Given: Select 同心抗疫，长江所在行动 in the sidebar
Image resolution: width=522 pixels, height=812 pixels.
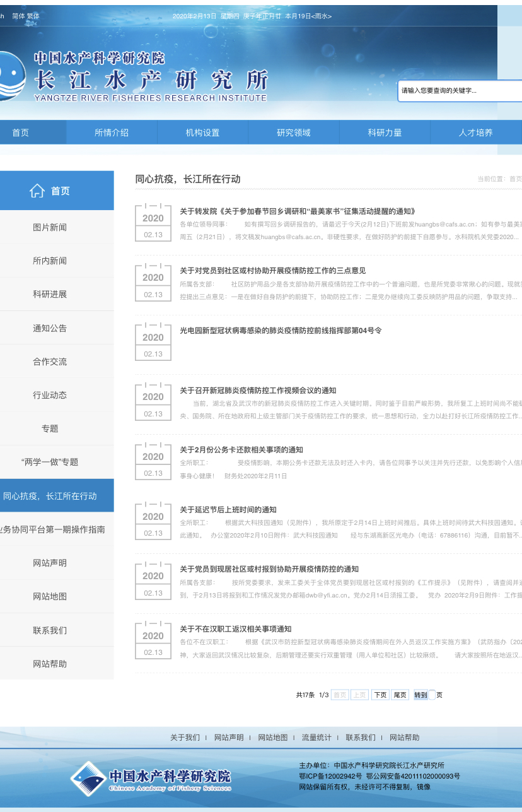Looking at the screenshot, I should pyautogui.click(x=57, y=496).
